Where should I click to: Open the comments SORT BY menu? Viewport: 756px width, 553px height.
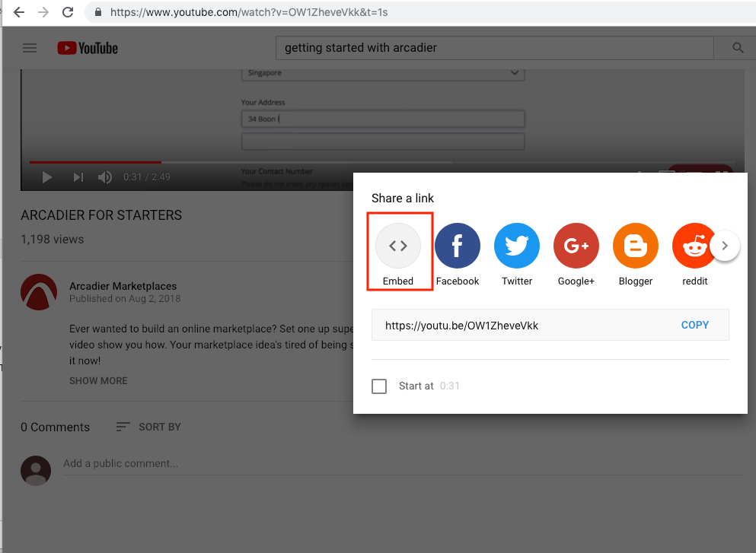click(x=148, y=427)
